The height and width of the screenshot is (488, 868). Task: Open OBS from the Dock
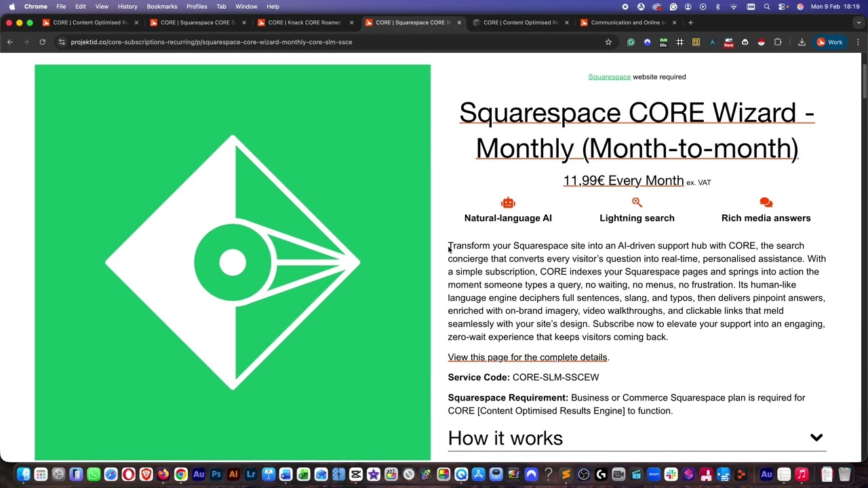(583, 474)
